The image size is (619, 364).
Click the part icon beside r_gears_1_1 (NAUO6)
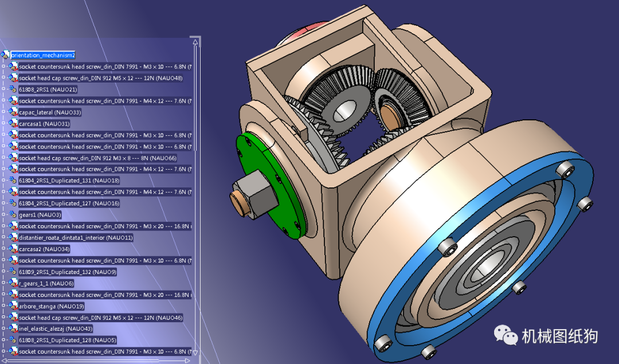pyautogui.click(x=13, y=283)
